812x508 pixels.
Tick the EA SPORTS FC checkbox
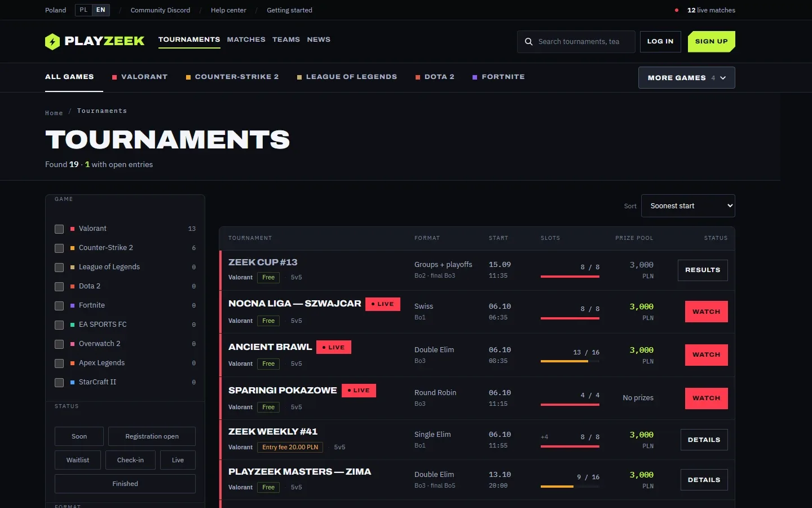(x=59, y=325)
